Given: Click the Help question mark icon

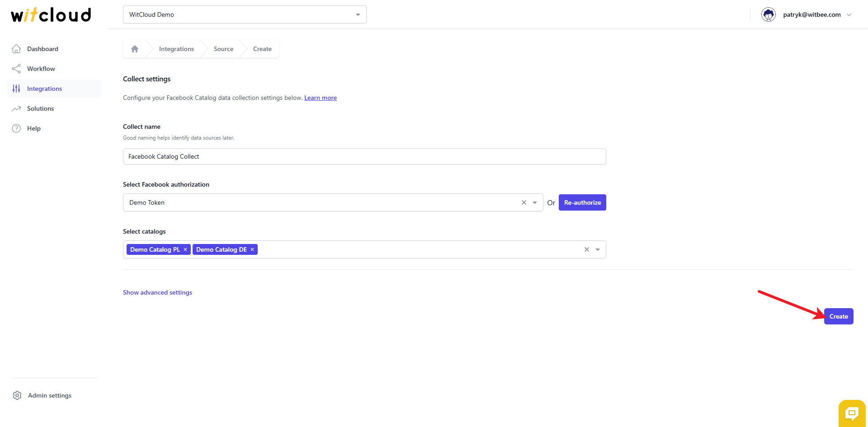Looking at the screenshot, I should [x=16, y=128].
